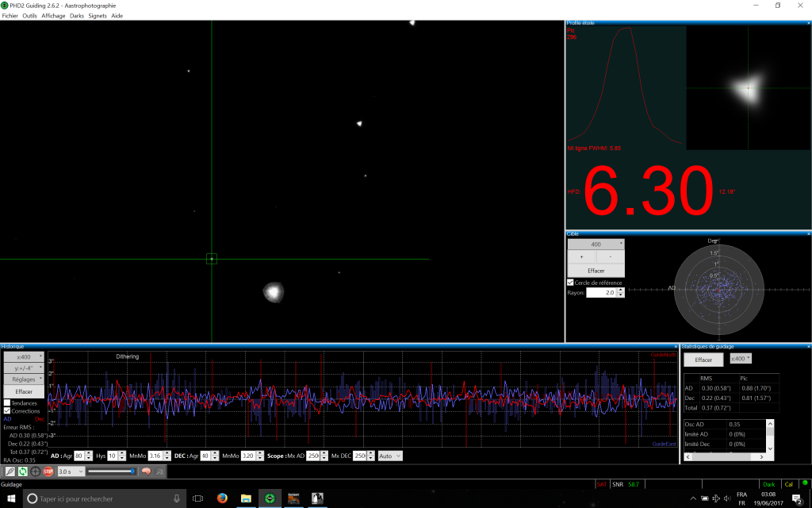Launch Firefox from the taskbar

click(x=222, y=498)
